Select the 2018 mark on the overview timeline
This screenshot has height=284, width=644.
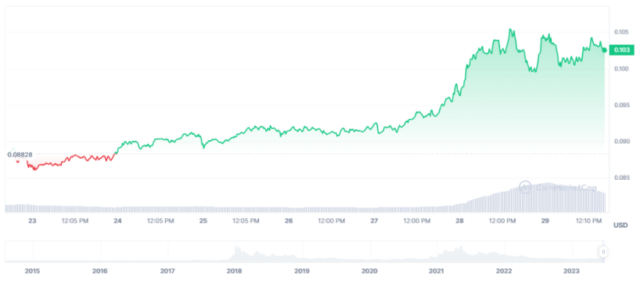click(x=234, y=271)
